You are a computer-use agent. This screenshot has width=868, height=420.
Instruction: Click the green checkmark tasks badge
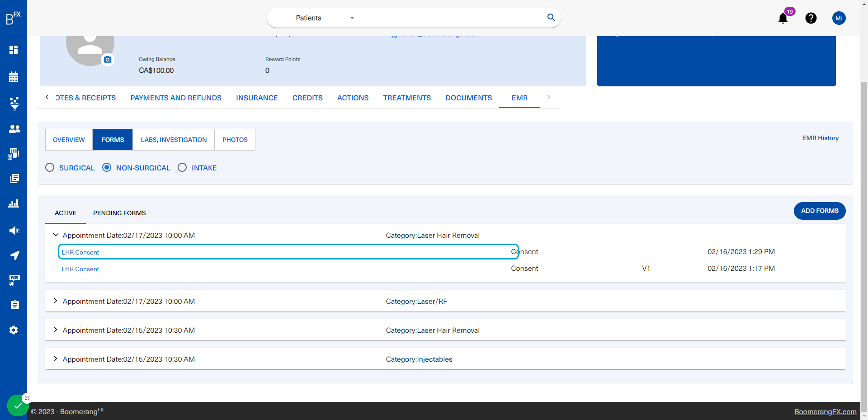[x=18, y=406]
